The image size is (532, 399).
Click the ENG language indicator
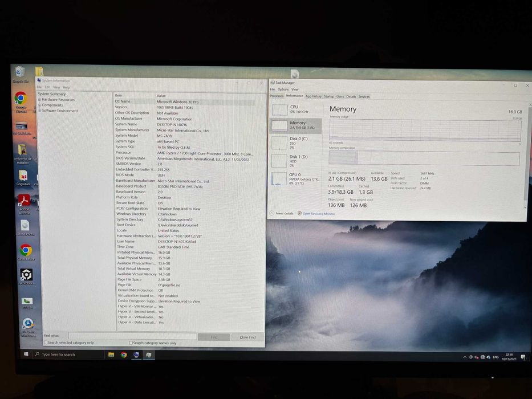pyautogui.click(x=496, y=357)
